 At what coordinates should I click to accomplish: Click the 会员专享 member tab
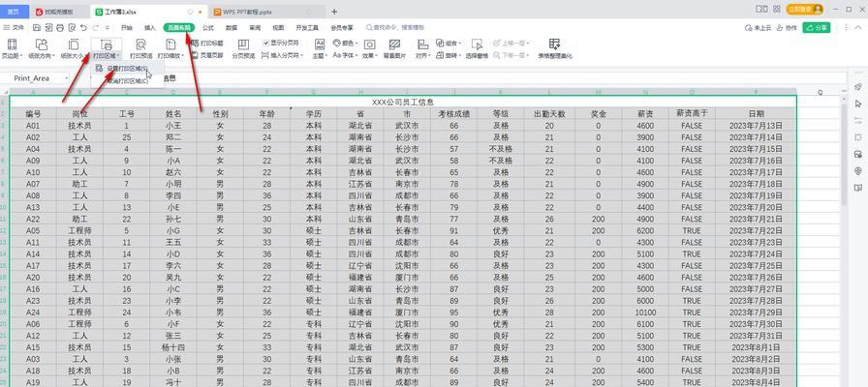342,28
